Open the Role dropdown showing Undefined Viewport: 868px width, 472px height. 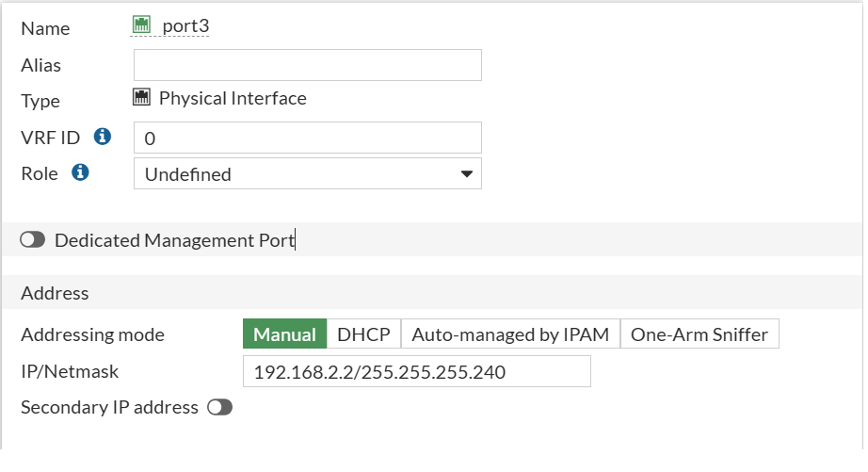coord(307,174)
